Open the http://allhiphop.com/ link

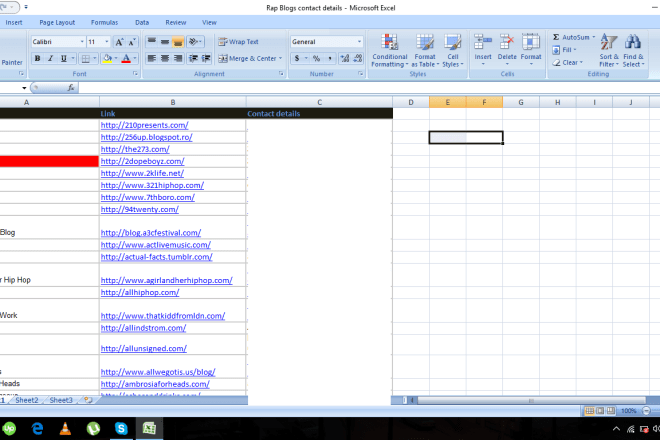(140, 293)
